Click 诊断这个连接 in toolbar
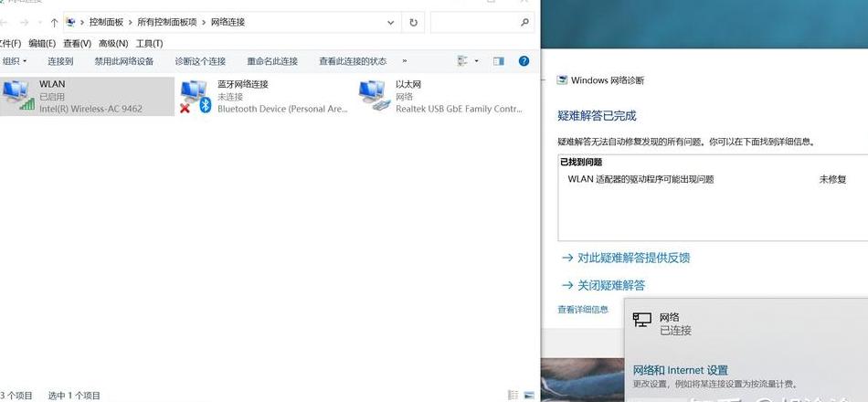The width and height of the screenshot is (868, 402). tap(200, 61)
